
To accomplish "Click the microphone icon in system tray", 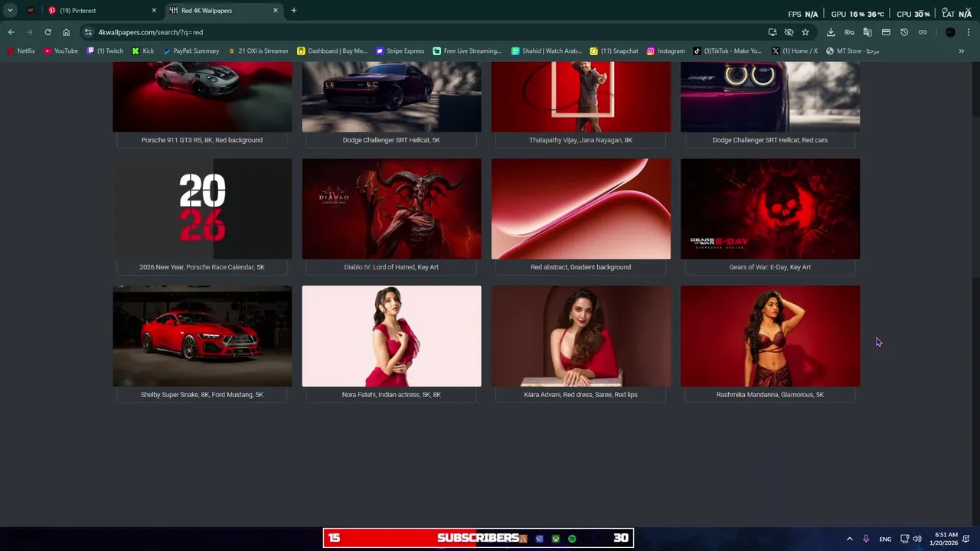I will 866,539.
